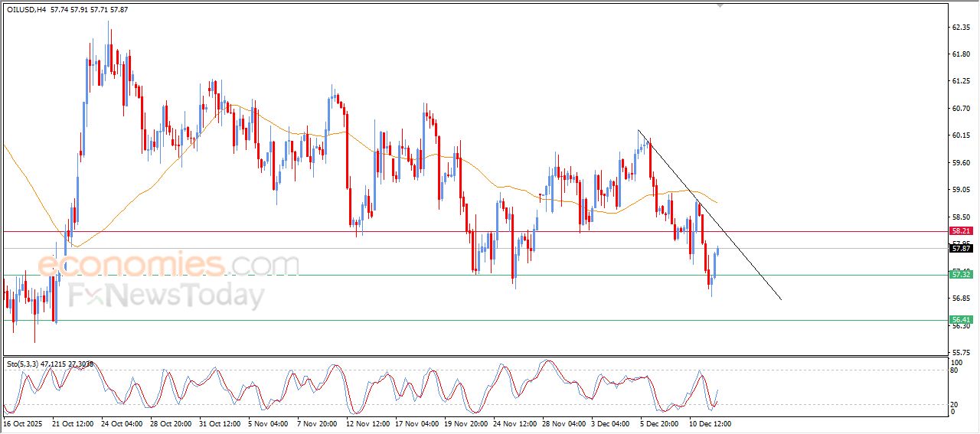Click the 16 Oct 2025 date label
Image resolution: width=980 pixels, height=434 pixels.
pyautogui.click(x=24, y=423)
